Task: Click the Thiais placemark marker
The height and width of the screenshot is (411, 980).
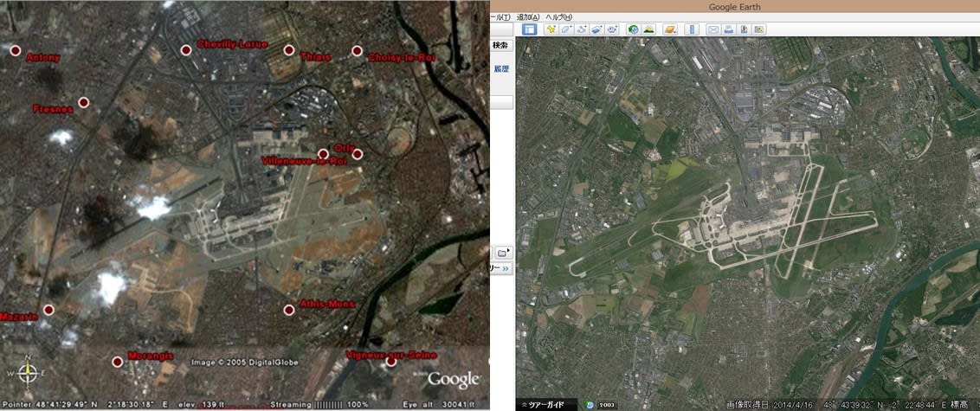Action: pyautogui.click(x=289, y=50)
